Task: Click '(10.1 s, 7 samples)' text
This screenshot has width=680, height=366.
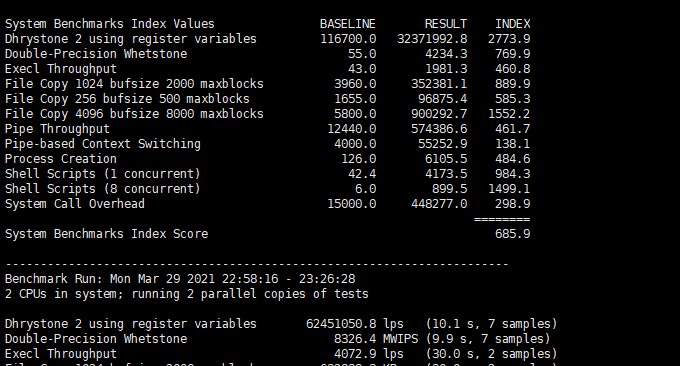Action: (491, 324)
